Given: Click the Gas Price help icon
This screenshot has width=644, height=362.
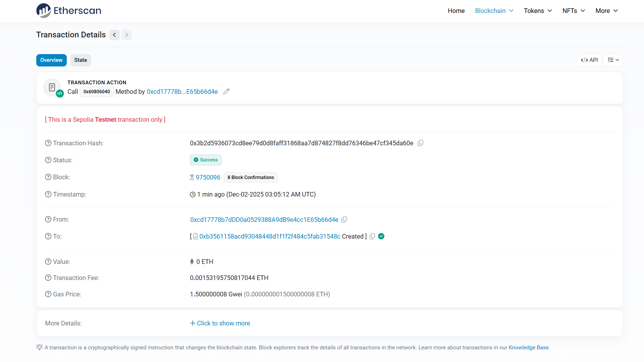Looking at the screenshot, I should (48, 294).
